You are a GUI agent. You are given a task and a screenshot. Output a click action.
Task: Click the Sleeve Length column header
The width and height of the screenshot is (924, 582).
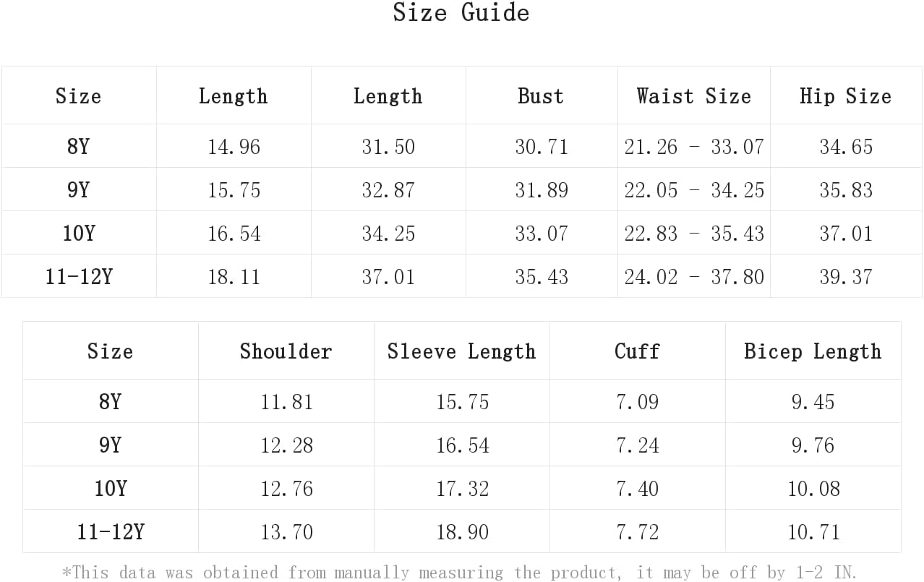(x=461, y=351)
